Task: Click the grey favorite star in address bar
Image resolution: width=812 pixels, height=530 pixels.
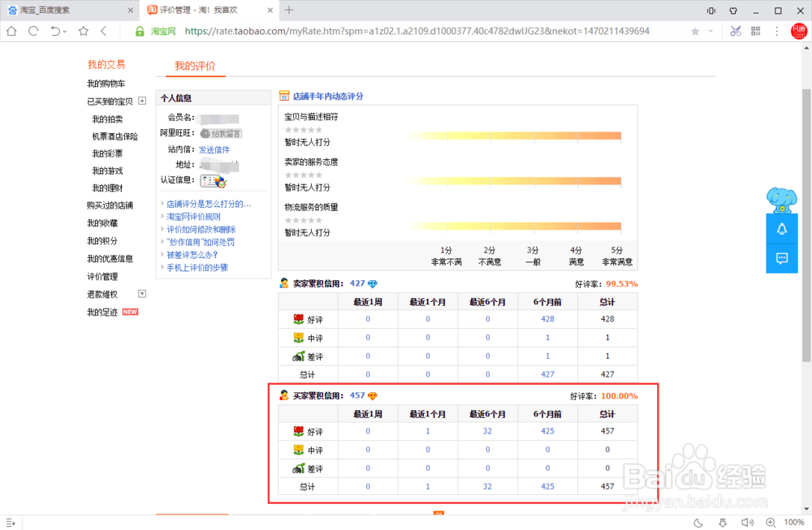Action: 696,32
